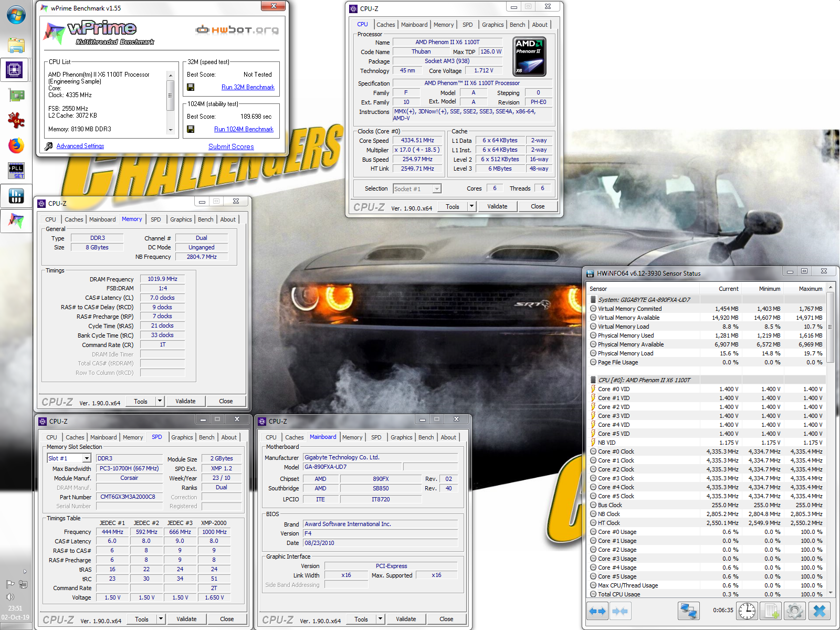Viewport: 840px width, 630px height.
Task: Click the magnifier icon beside Advanced Settings
Action: tap(49, 146)
